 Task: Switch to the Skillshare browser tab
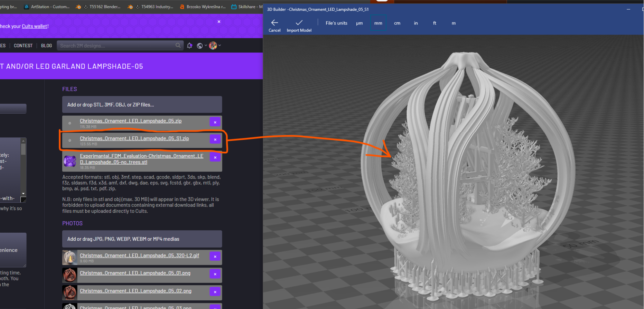coord(246,7)
